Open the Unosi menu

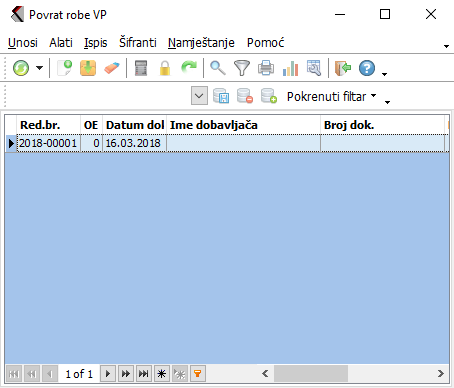pos(23,43)
